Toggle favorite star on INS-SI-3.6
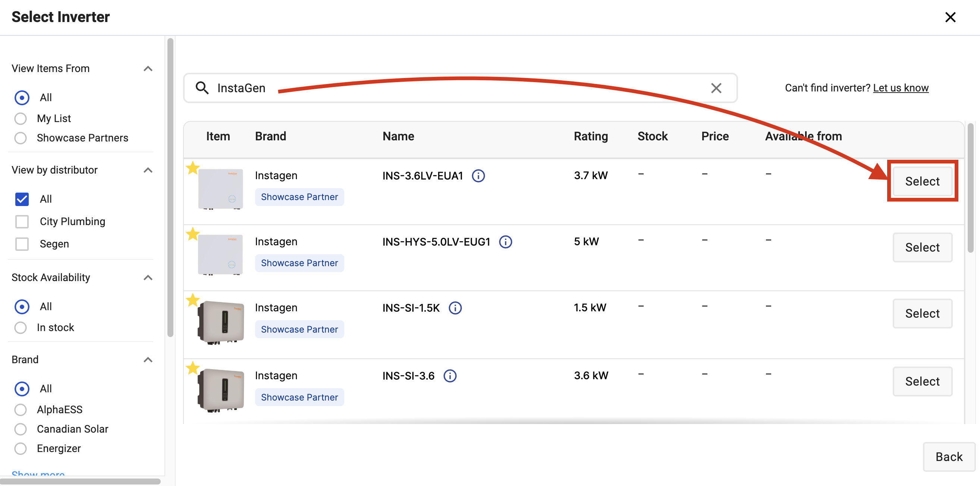 click(192, 368)
